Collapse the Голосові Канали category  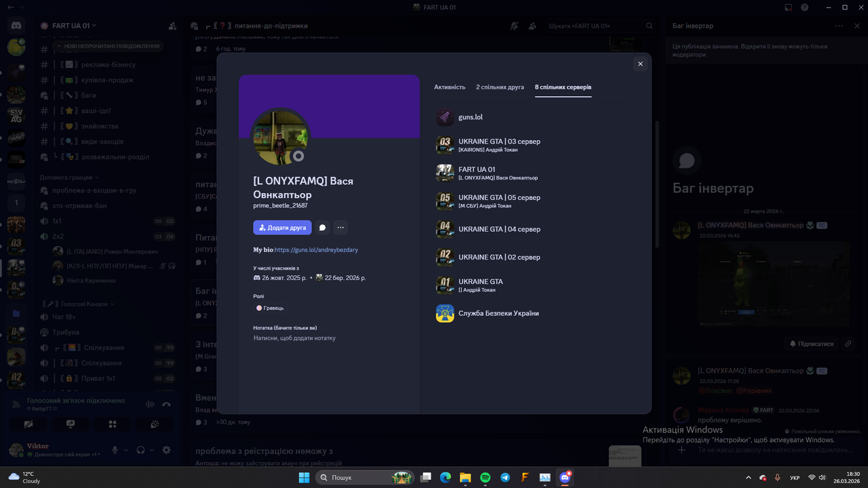coord(77,304)
